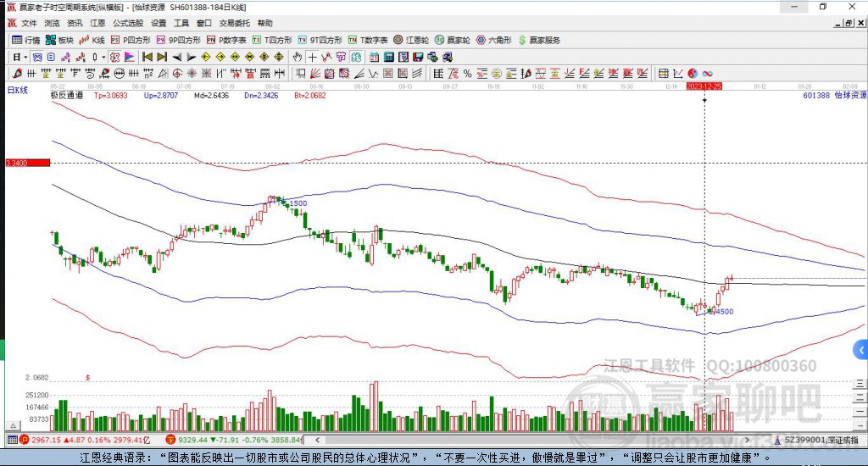Jump to first bar with skip-back icon

point(147,57)
